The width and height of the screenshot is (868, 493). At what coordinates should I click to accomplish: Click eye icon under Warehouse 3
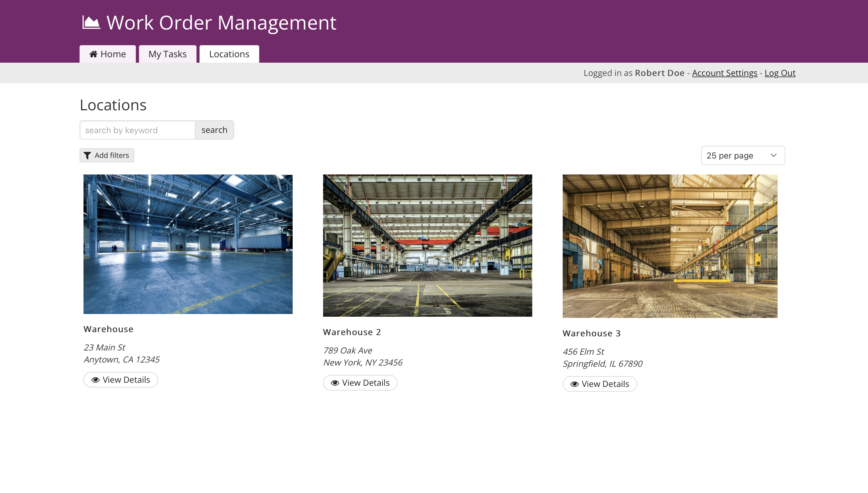[x=574, y=384]
